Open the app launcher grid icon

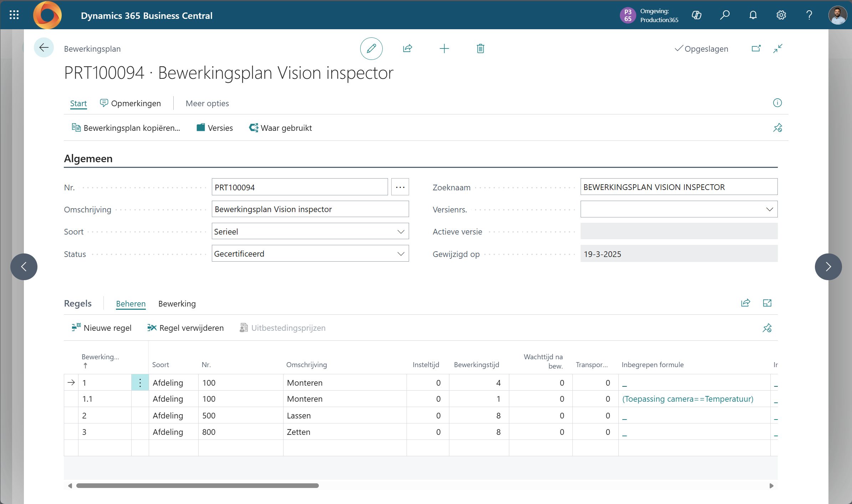point(14,15)
